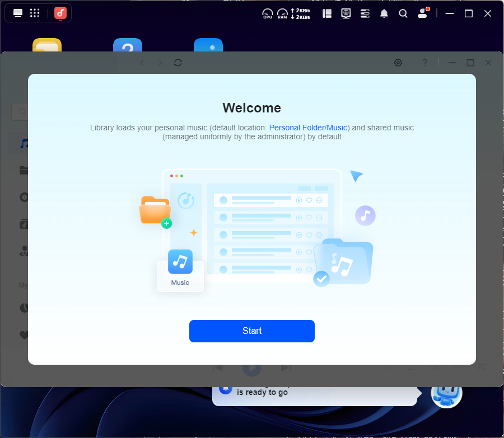Open the Music app in the taskbar

[60, 13]
